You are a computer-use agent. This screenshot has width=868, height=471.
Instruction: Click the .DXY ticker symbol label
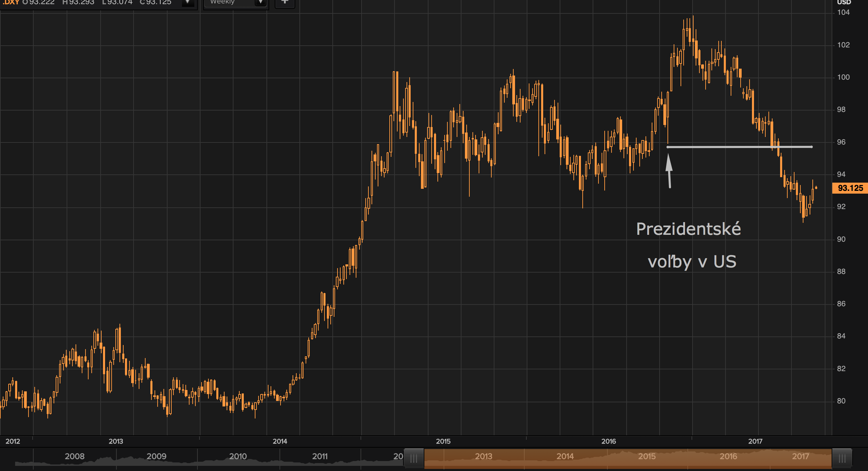[x=10, y=2]
